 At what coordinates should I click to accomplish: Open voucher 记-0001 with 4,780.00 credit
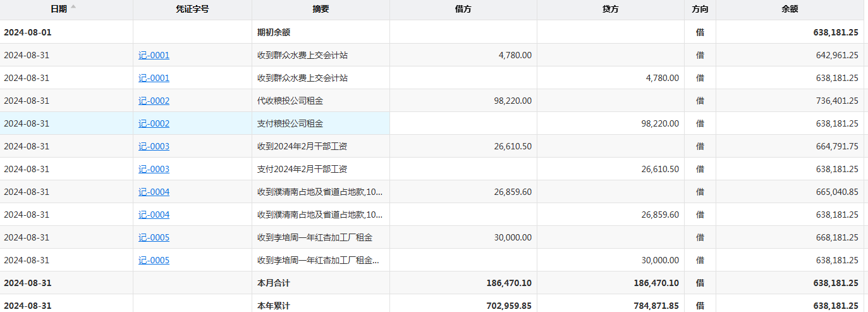click(x=154, y=78)
